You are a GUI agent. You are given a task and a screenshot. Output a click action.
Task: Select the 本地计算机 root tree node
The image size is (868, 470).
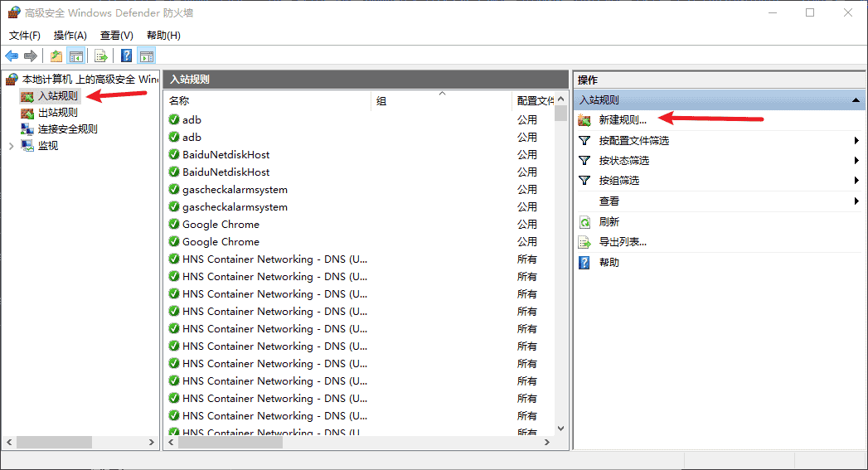(90, 80)
